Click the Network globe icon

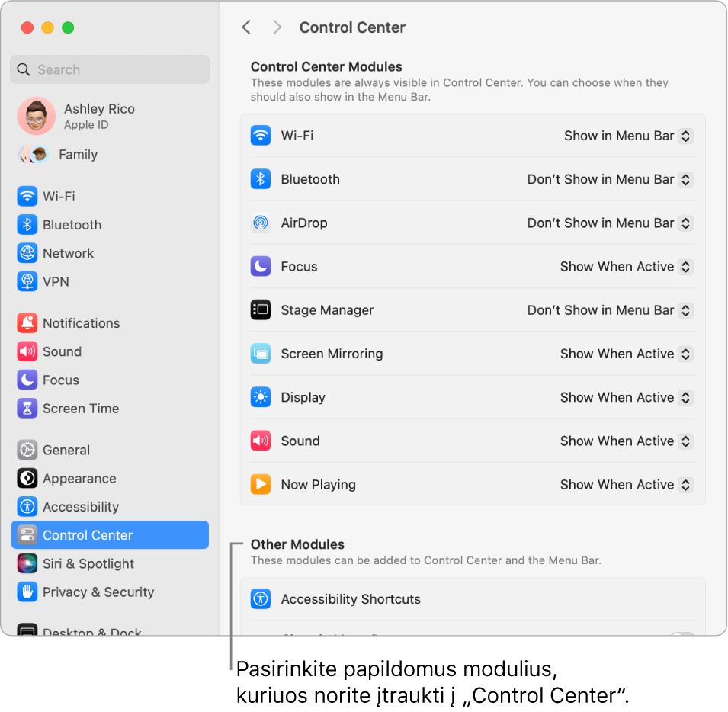27,253
